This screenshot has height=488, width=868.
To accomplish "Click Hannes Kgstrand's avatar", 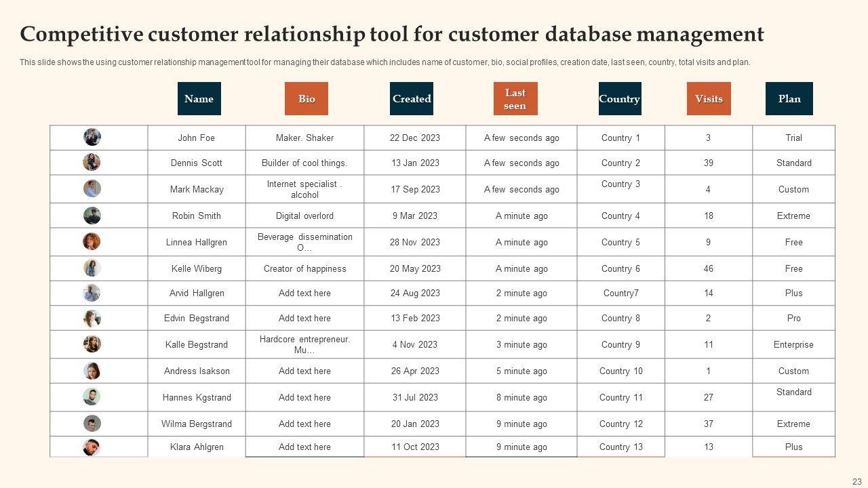I will [x=92, y=396].
